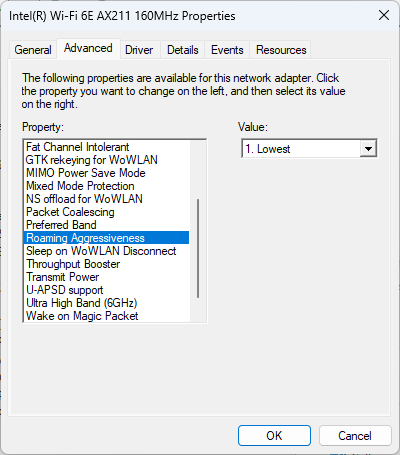Click the Value combo box showing 1. Lowest
The image size is (400, 455).
tap(309, 149)
